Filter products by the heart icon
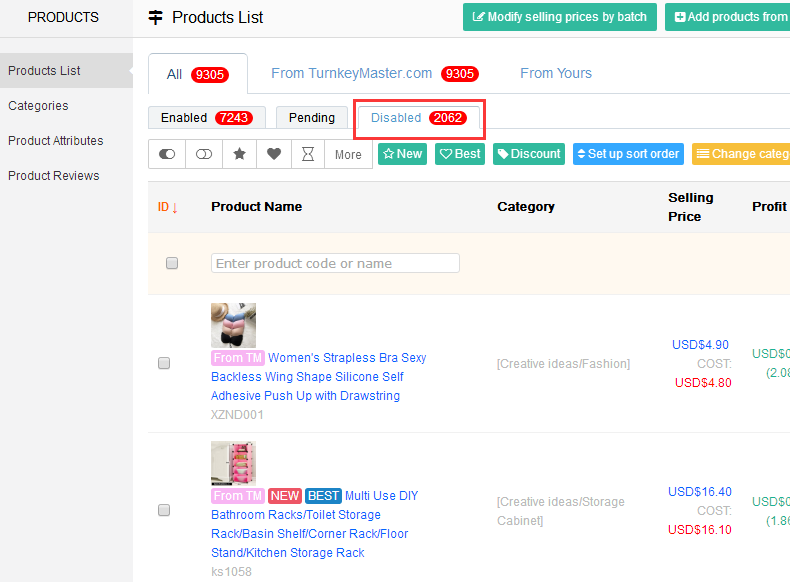 tap(273, 155)
